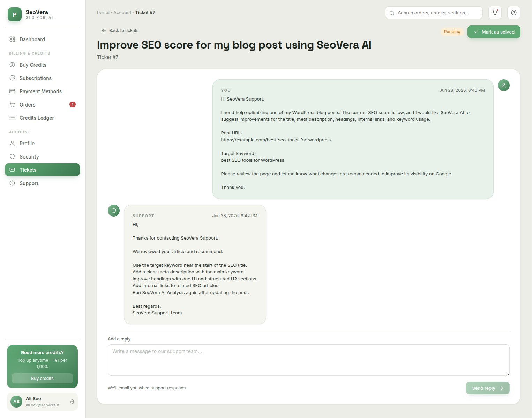
Task: Click the 'best SEO tools for WordPress' keyword line
Action: [253, 160]
